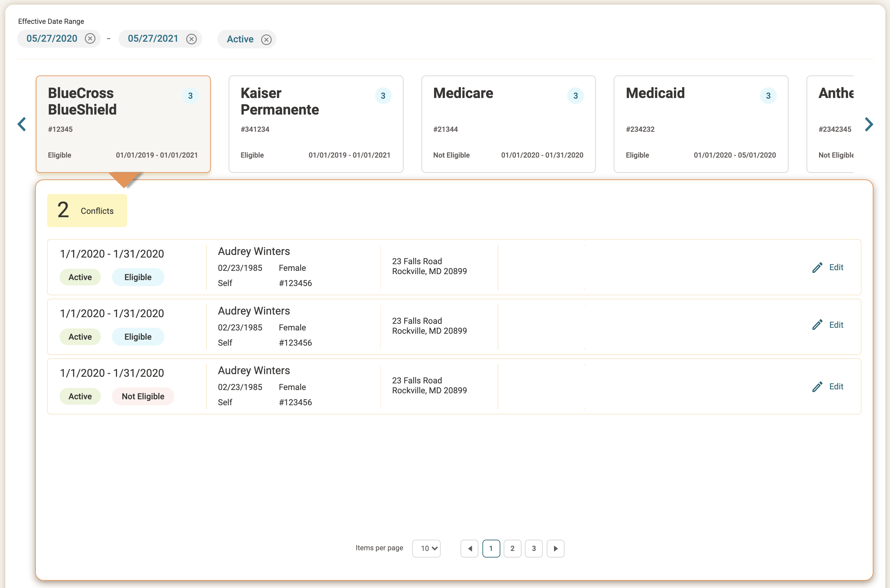The height and width of the screenshot is (588, 890).
Task: Click Medicaid date range 01/01/2020 - 05/01/2020
Action: [735, 155]
